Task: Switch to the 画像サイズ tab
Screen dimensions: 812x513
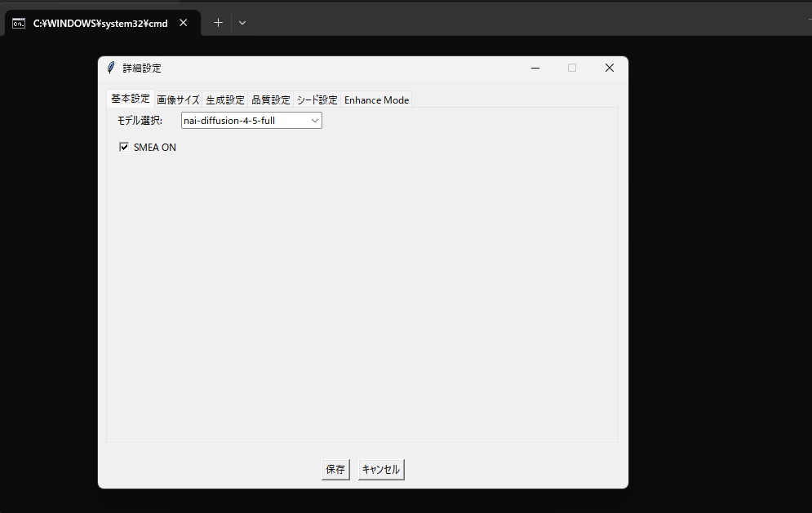Action: point(177,99)
